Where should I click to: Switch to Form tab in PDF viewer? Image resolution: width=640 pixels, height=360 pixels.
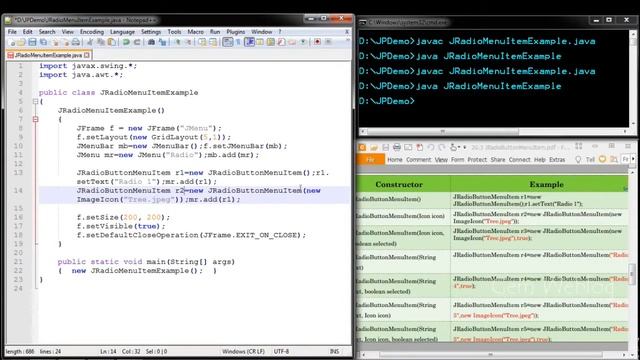(x=458, y=160)
